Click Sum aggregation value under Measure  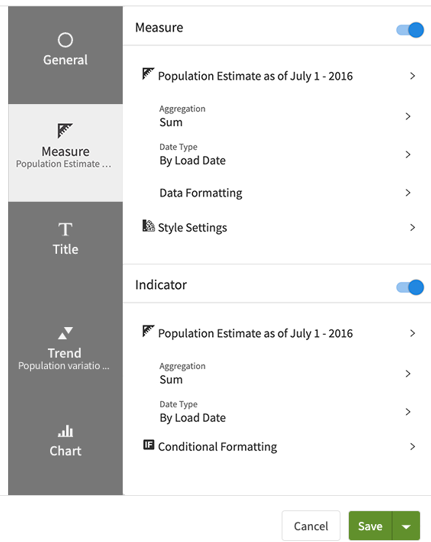click(x=171, y=122)
